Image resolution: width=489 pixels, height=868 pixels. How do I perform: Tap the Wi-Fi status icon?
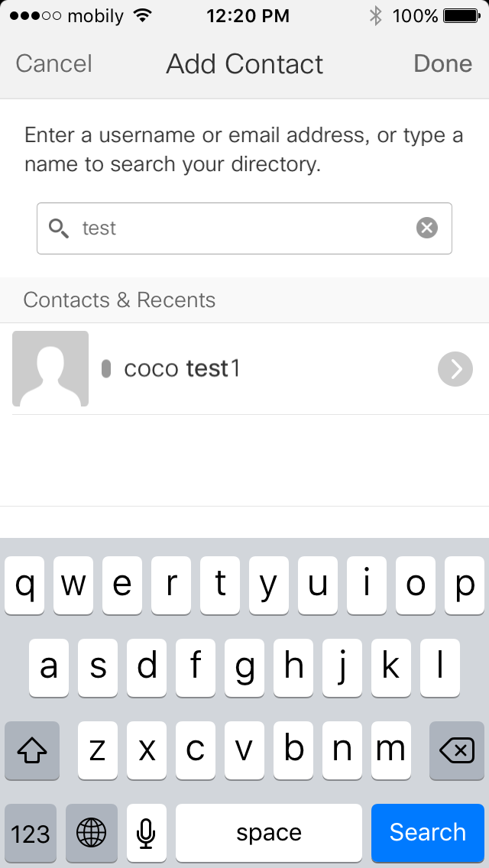pos(141,15)
